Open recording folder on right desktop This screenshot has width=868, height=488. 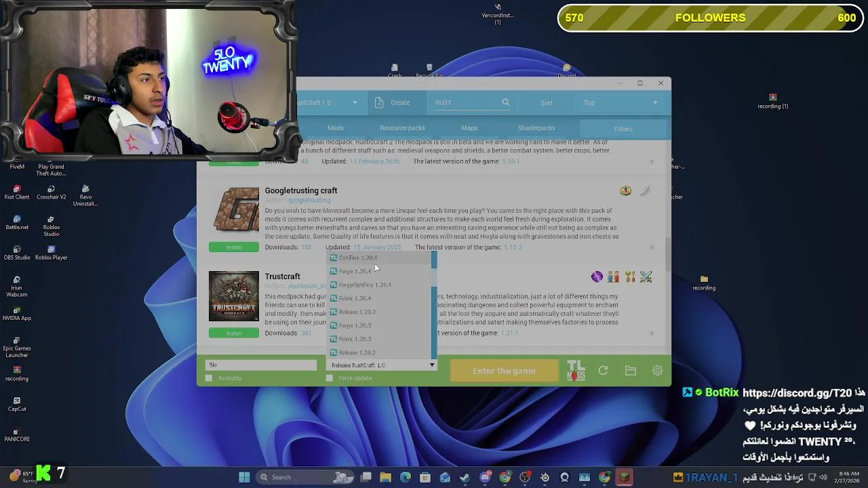point(704,283)
